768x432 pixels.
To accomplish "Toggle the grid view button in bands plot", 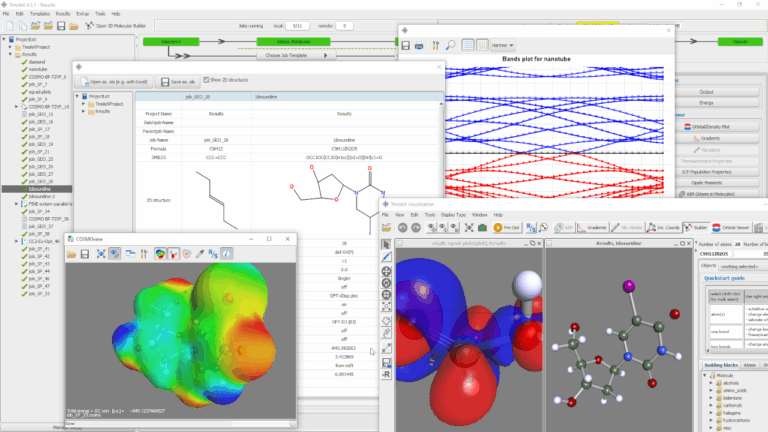I will click(467, 45).
